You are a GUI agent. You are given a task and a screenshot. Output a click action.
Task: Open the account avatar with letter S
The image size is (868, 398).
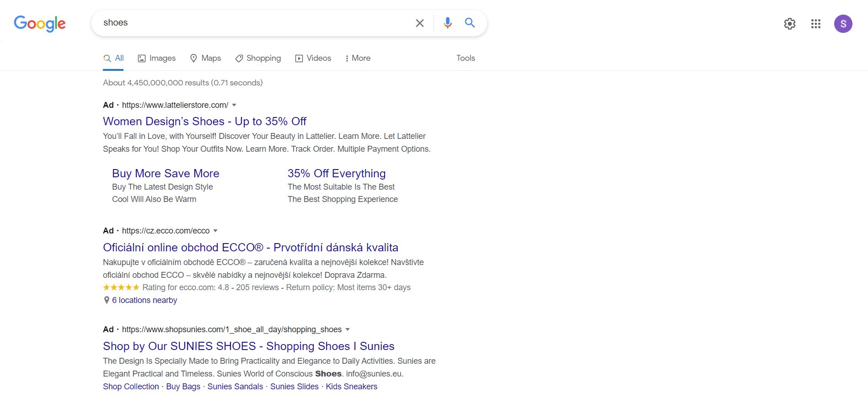(843, 24)
